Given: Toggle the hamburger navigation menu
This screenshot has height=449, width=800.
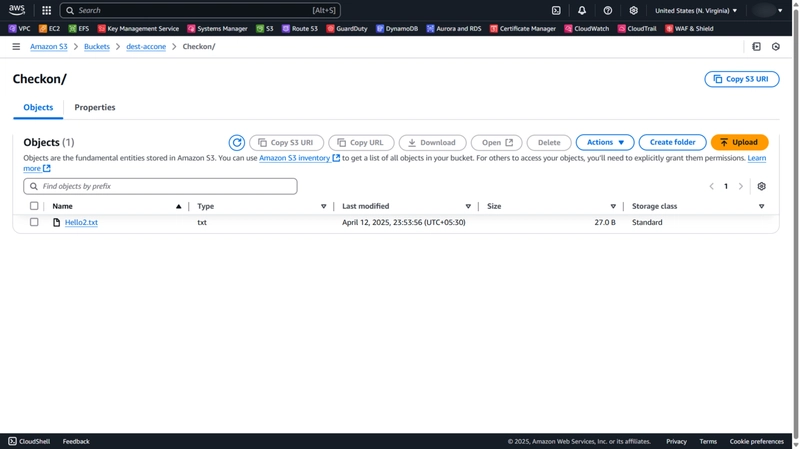Looking at the screenshot, I should click(x=16, y=46).
